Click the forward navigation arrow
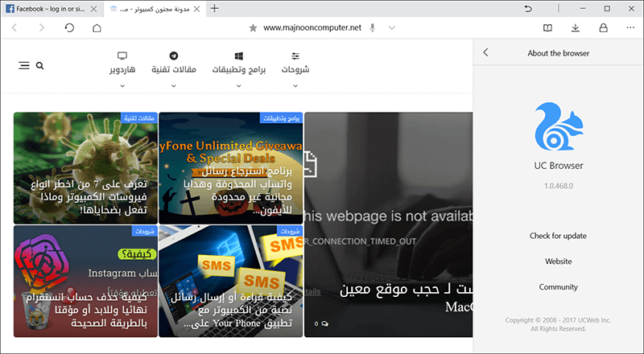Screen dimensions: 644x354 click(x=42, y=27)
